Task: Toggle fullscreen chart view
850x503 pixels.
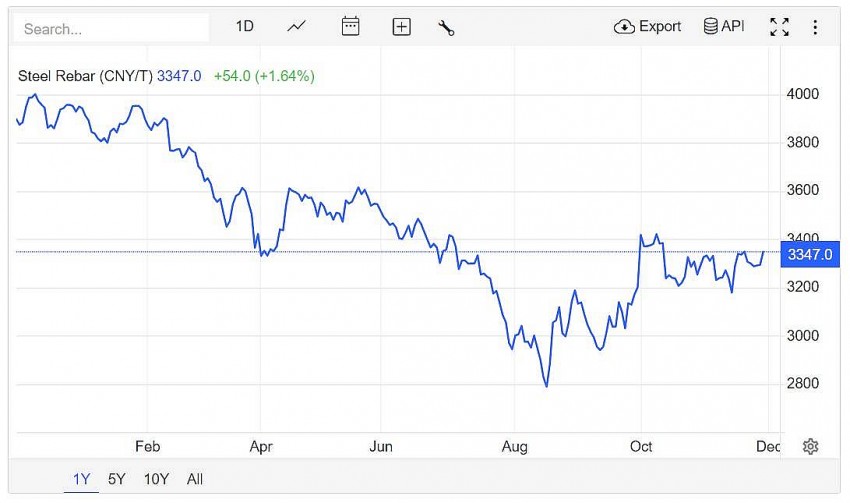Action: (x=779, y=27)
